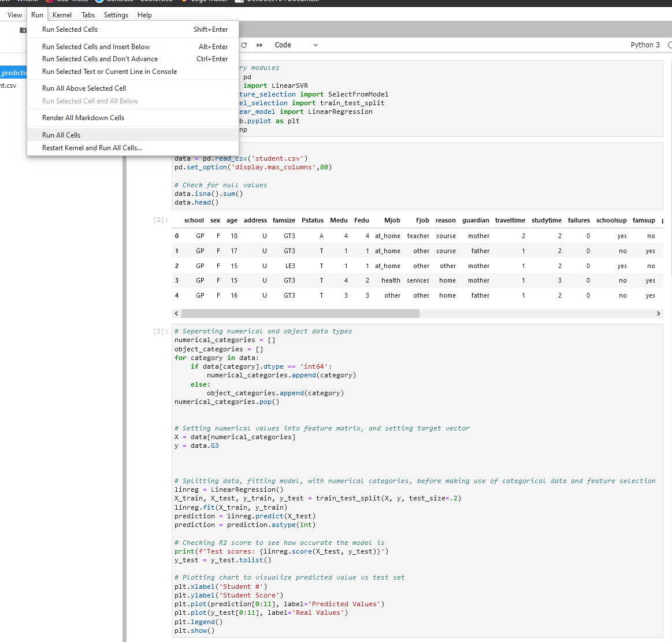This screenshot has height=642, width=672.
Task: Click the 'studytime' column header
Action: point(547,220)
